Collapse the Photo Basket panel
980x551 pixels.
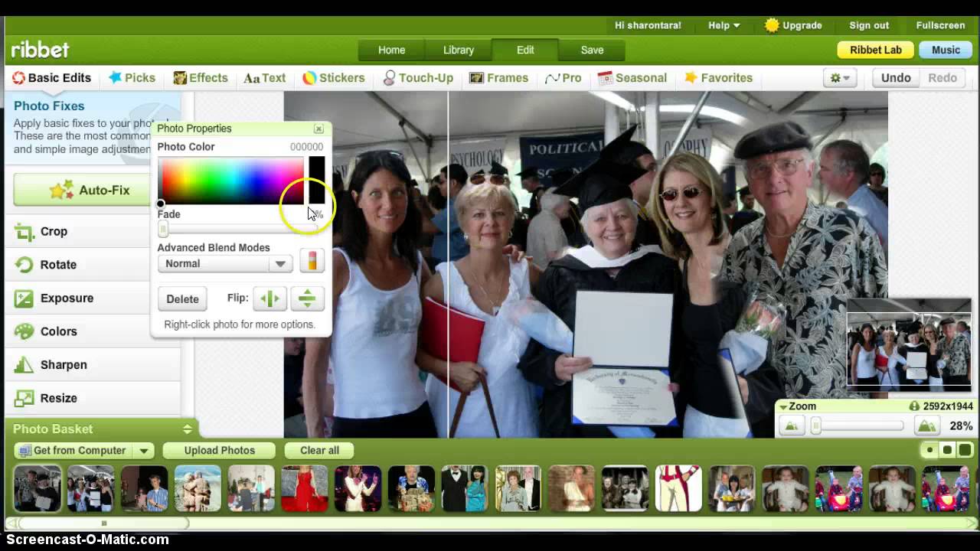pos(187,429)
